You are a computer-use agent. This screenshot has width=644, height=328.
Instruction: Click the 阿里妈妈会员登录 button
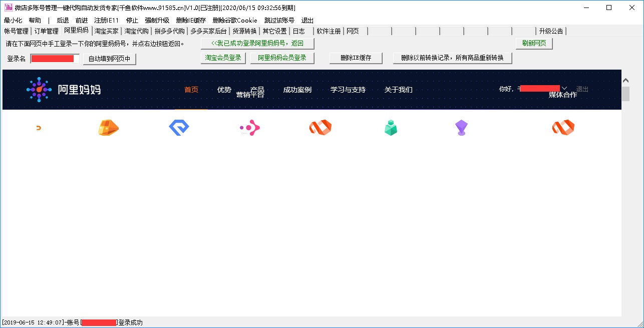coord(282,58)
